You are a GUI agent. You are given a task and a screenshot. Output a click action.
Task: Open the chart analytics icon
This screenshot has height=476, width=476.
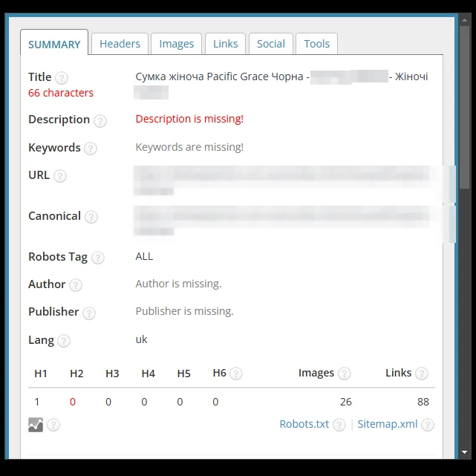click(x=36, y=425)
